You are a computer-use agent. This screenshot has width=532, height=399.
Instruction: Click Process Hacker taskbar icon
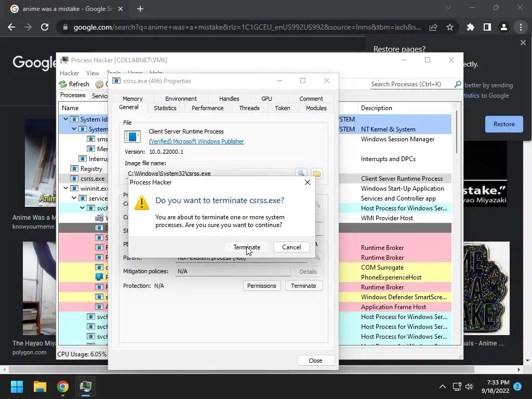click(x=86, y=387)
